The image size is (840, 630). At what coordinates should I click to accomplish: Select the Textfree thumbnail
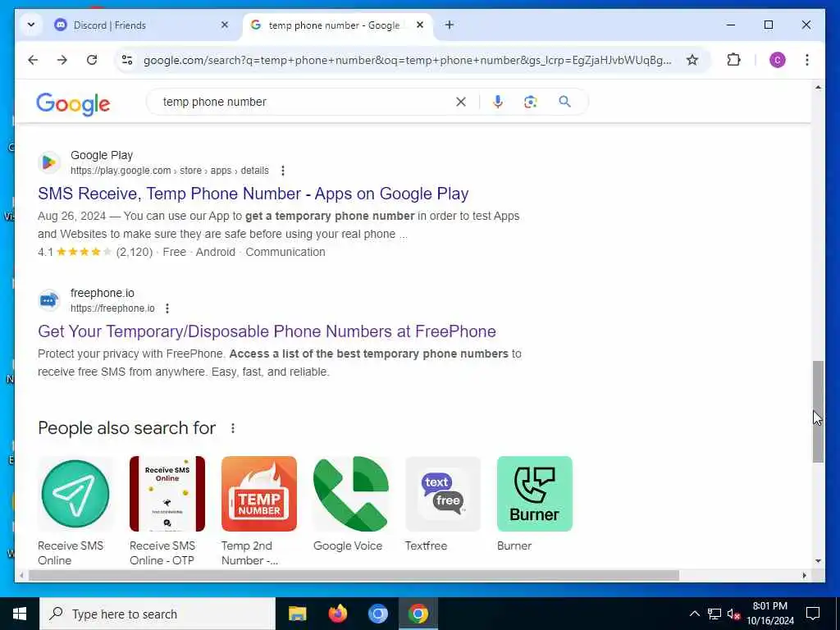coord(442,494)
